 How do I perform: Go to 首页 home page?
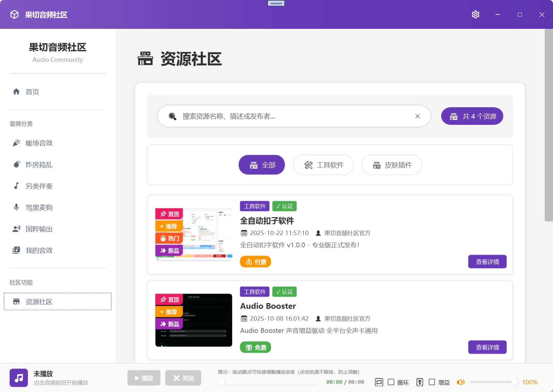(32, 92)
